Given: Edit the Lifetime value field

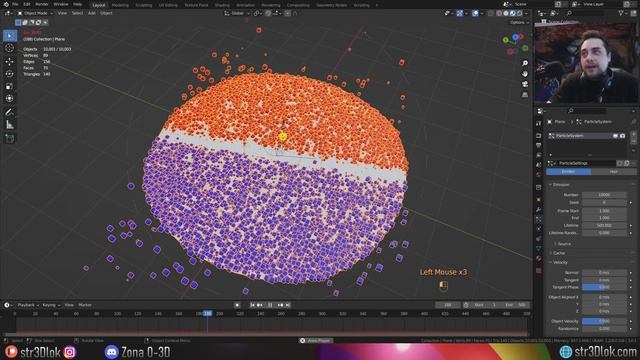Looking at the screenshot, I should point(604,225).
